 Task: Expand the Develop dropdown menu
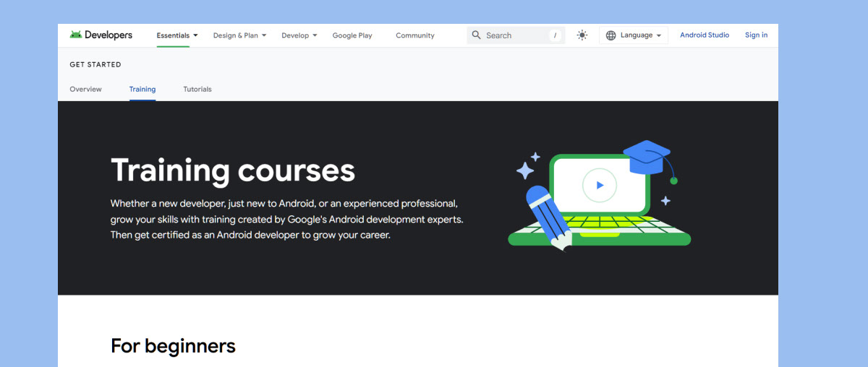(x=299, y=35)
